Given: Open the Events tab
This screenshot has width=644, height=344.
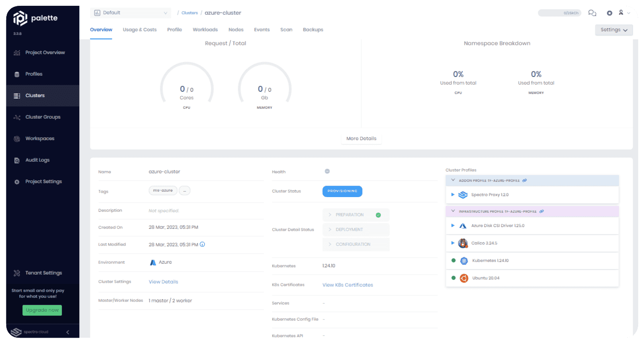Looking at the screenshot, I should coord(262,30).
